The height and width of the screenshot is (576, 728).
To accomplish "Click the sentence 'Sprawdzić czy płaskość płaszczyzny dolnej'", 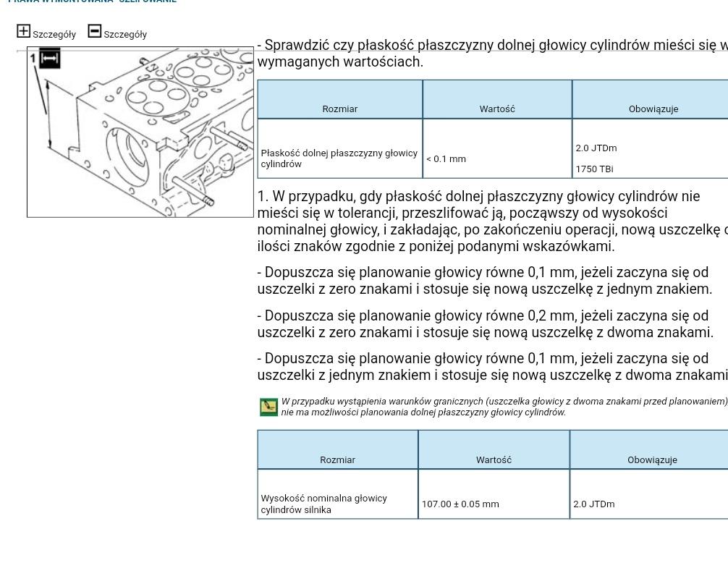I will pos(493,54).
